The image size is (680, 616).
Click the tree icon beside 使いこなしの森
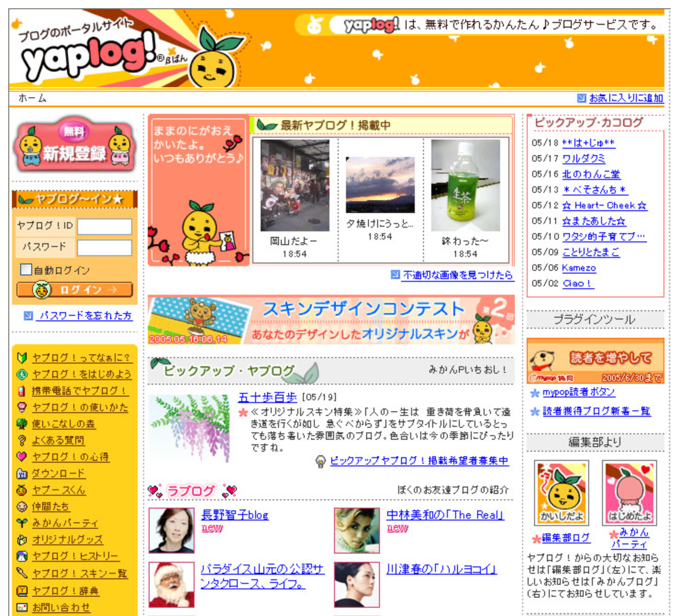(x=22, y=424)
